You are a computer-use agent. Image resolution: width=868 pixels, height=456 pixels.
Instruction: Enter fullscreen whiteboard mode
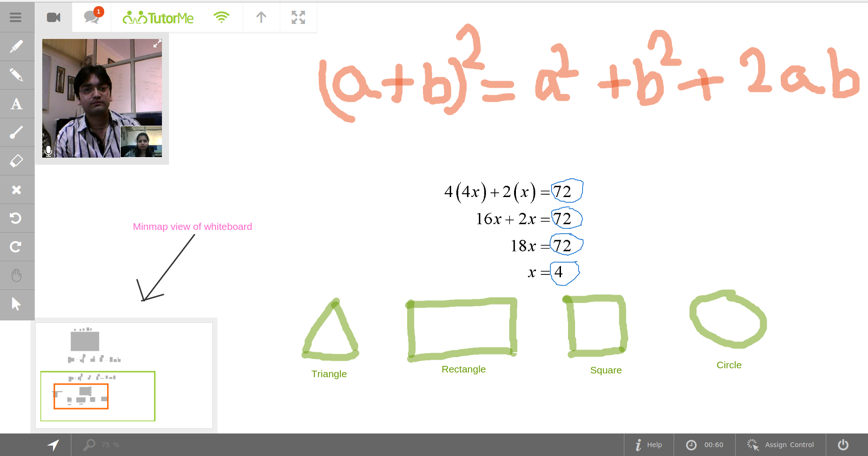(298, 17)
